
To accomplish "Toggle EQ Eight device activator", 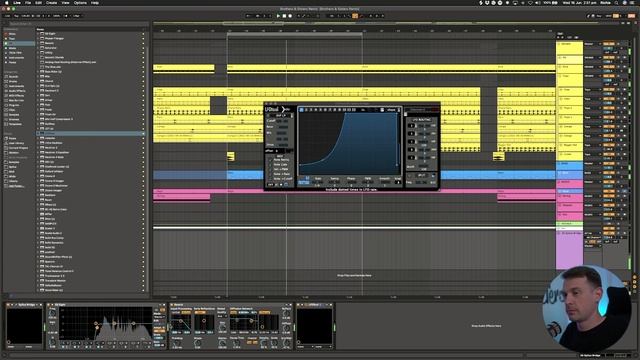I will 48,305.
